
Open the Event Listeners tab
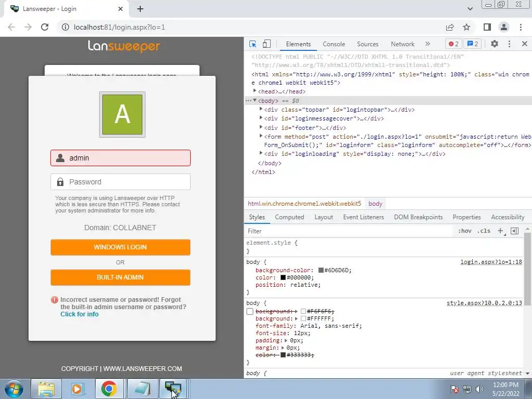point(363,217)
